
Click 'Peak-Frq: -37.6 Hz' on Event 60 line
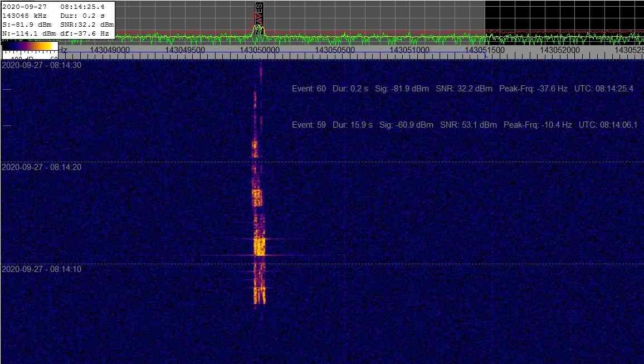click(x=534, y=89)
